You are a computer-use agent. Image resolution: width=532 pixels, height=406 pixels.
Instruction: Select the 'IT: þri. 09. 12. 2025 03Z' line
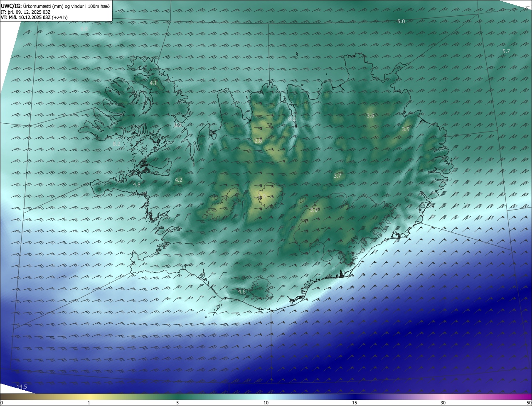pos(26,12)
